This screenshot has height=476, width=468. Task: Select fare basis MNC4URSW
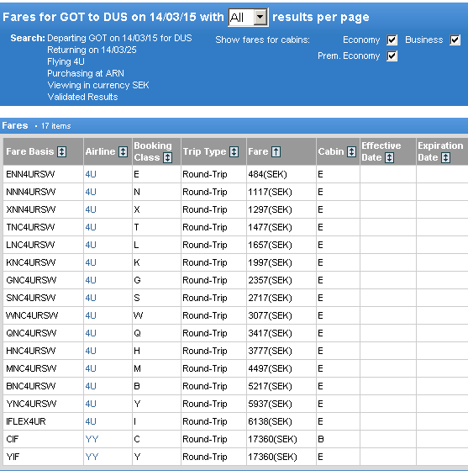[31, 368]
